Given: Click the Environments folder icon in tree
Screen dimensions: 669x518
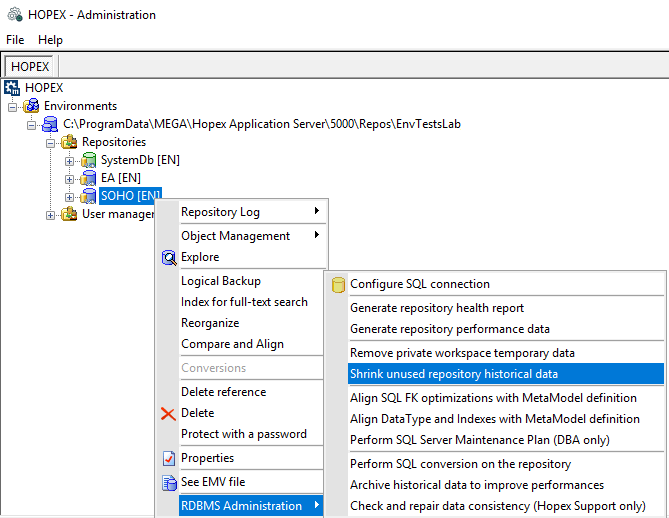Looking at the screenshot, I should click(33, 106).
